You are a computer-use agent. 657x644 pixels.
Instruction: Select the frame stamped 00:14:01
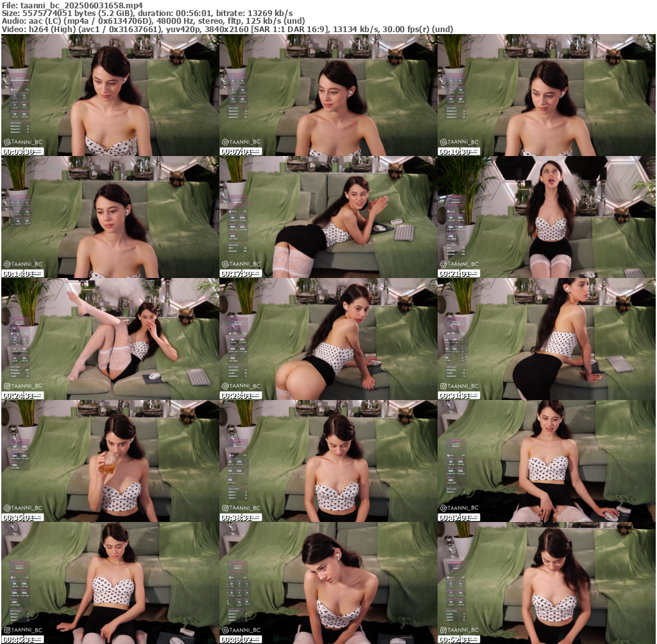[110, 217]
